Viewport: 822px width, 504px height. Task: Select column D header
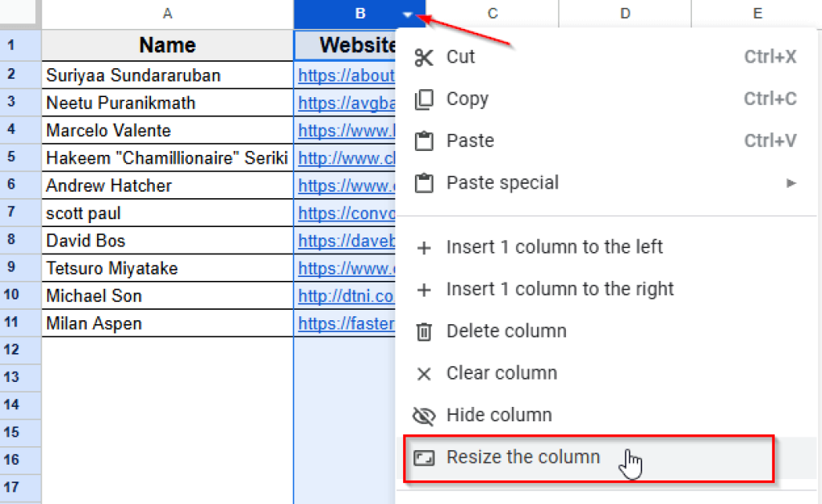pyautogui.click(x=625, y=14)
